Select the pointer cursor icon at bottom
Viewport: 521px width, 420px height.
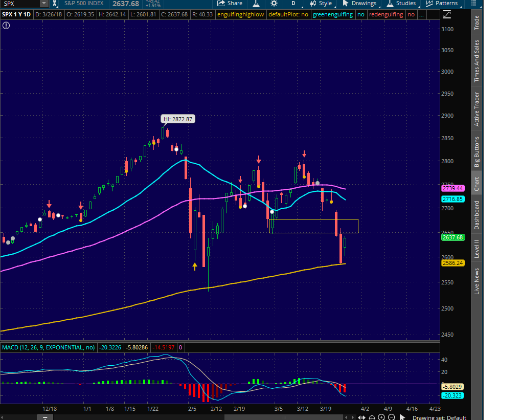(x=402, y=417)
